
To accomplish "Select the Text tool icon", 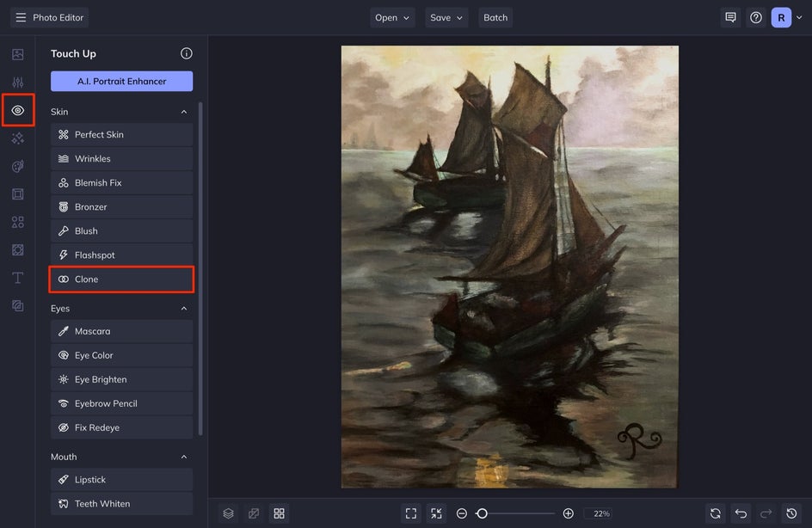I will (17, 278).
